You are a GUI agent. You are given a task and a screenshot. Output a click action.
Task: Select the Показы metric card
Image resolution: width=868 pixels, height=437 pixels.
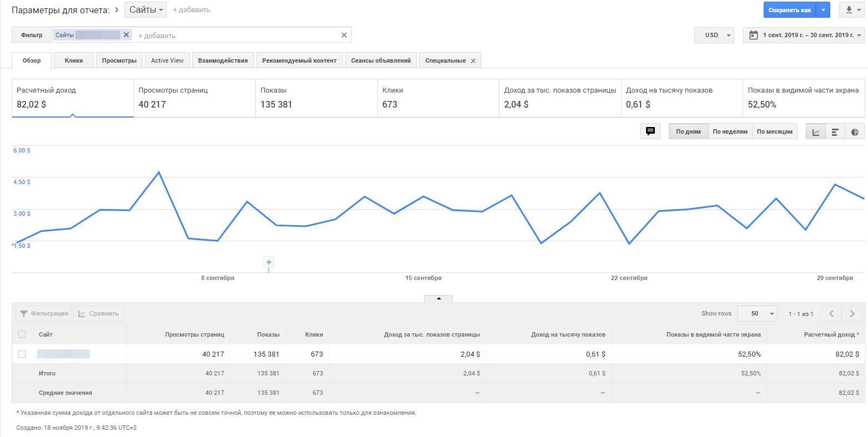tap(316, 98)
